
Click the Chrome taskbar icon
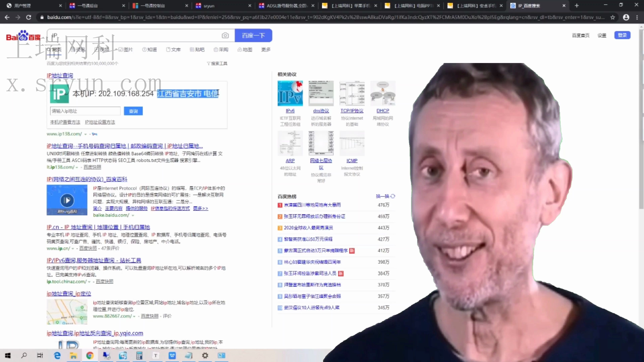point(90,355)
